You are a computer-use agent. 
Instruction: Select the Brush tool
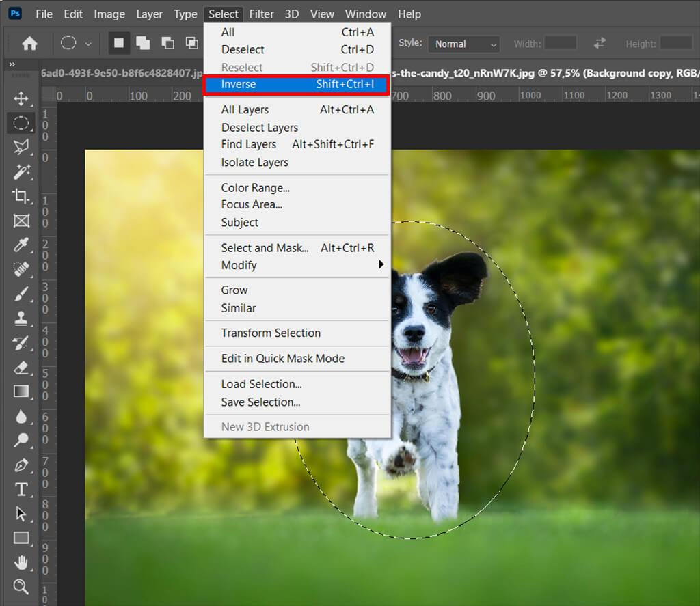21,294
